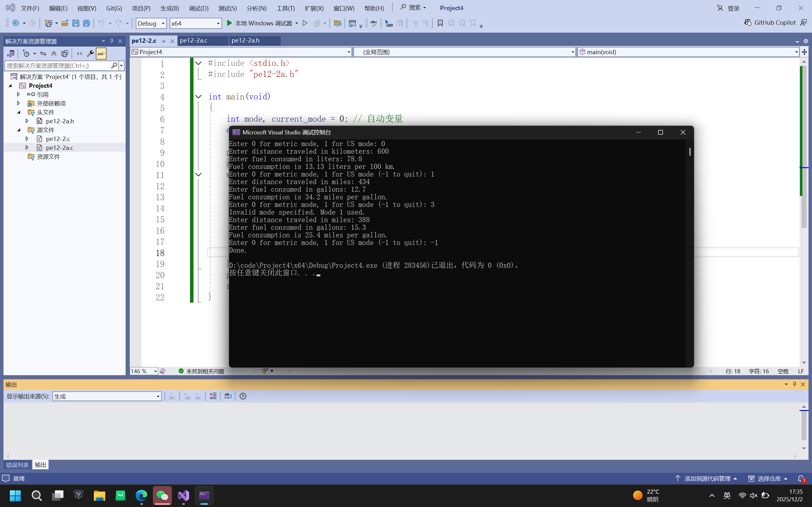Switch to the pe12-2a.h editor tab
The width and height of the screenshot is (812, 507).
245,41
